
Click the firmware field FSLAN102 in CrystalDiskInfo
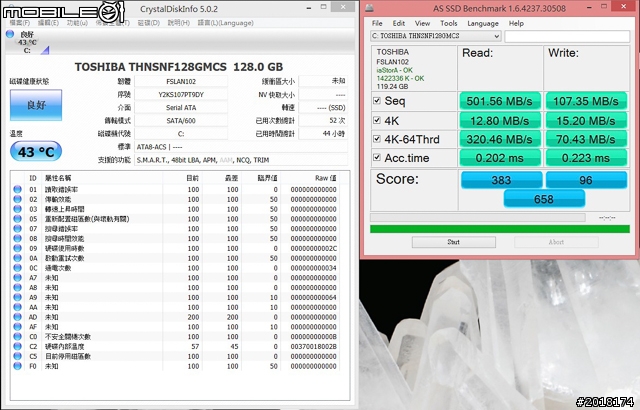click(181, 82)
